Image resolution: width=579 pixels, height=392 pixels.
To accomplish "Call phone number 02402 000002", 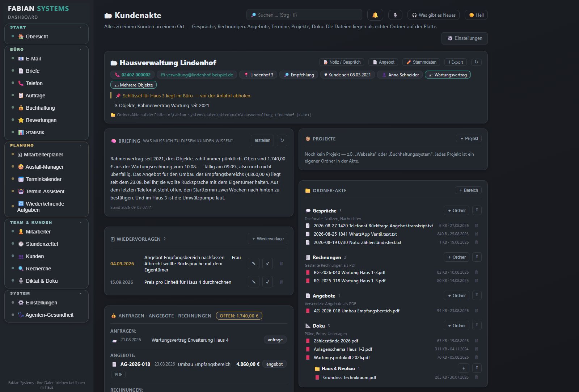I will coord(132,75).
